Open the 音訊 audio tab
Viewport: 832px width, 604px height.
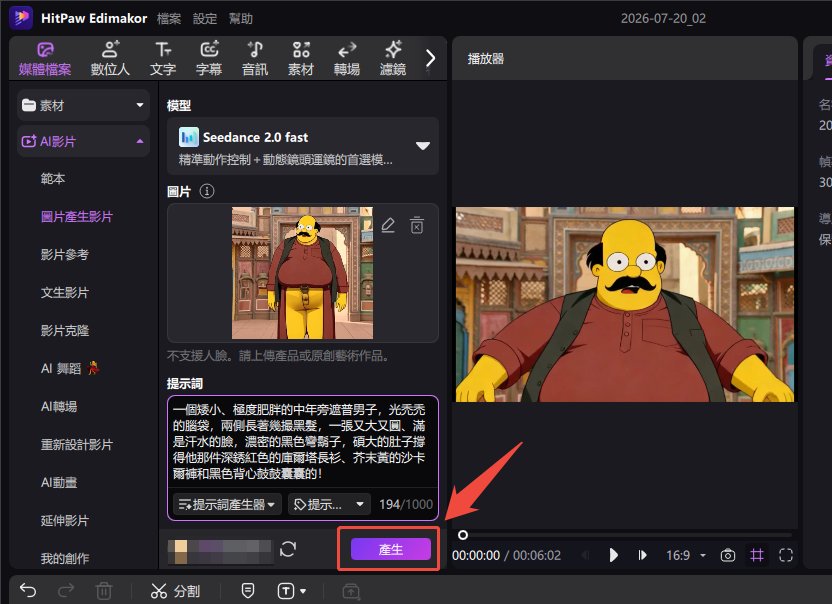(x=255, y=59)
